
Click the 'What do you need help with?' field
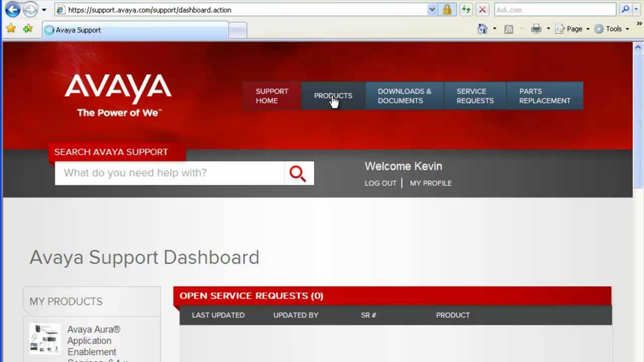coord(170,173)
